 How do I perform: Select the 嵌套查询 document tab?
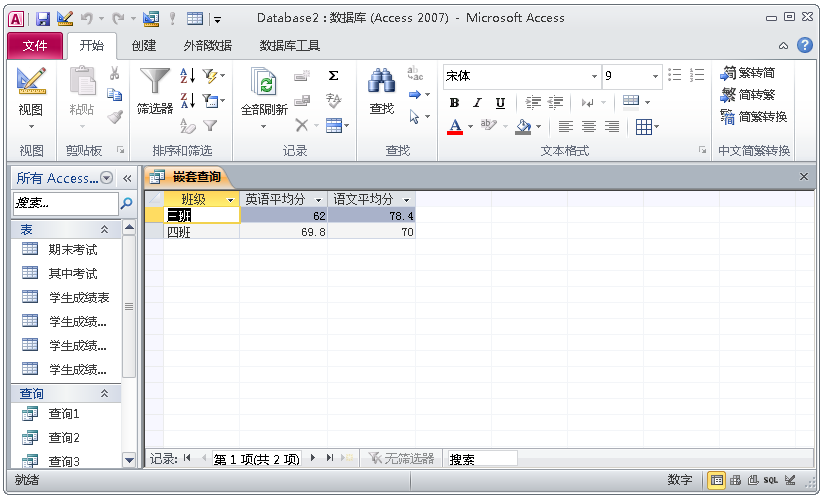coord(189,177)
